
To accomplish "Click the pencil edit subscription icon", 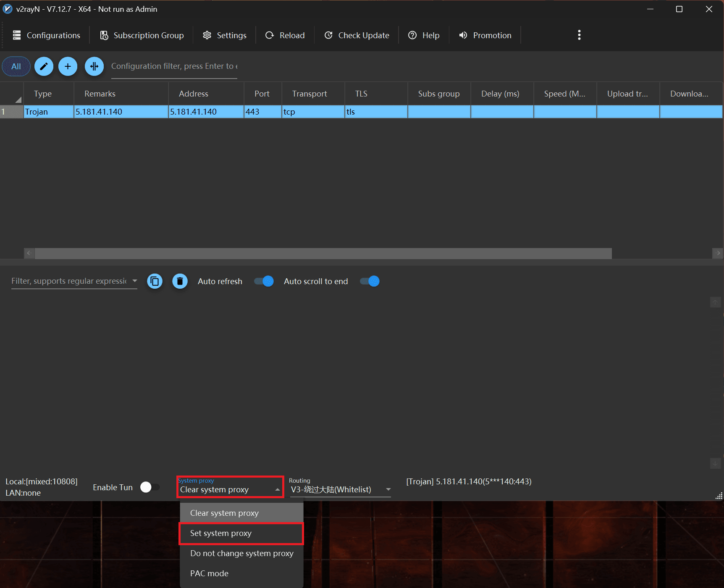I will [x=44, y=66].
